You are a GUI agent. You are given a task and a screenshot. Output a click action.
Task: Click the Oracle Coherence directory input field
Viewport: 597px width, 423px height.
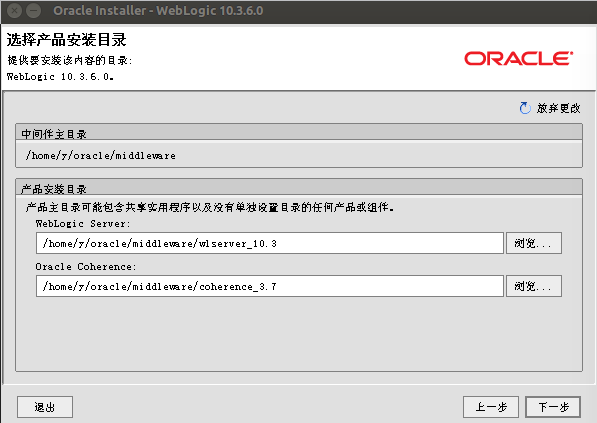[270, 286]
